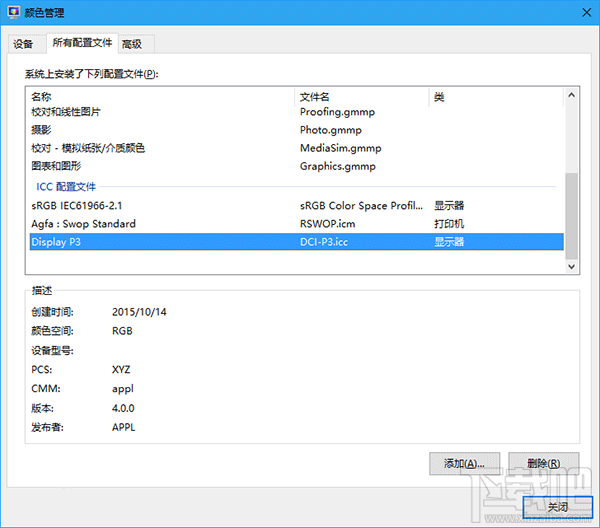The height and width of the screenshot is (528, 600).
Task: Click the PCS value XYZ
Action: point(121,370)
